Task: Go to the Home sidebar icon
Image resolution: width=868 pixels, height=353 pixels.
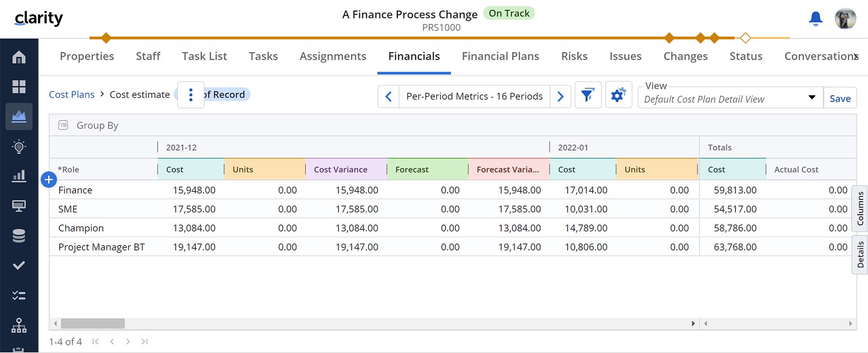Action: point(19,57)
